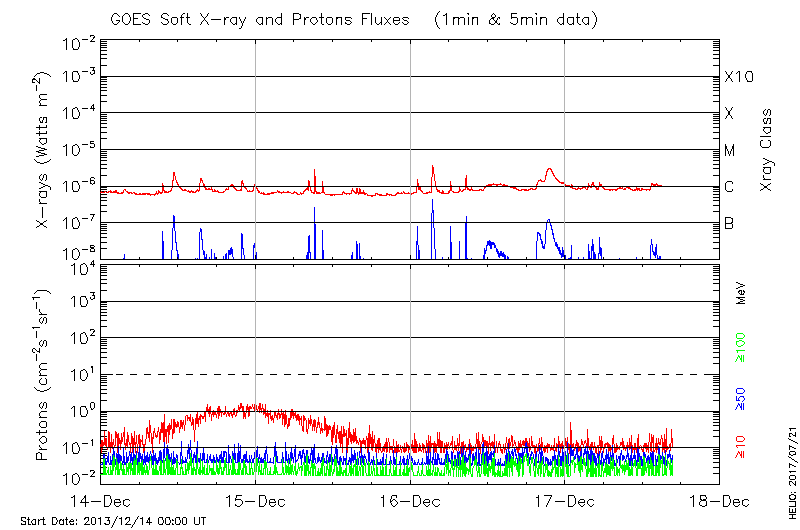Image resolution: width=800 pixels, height=530 pixels.
Task: Click the 'C' X-ray class label
Action: (x=729, y=187)
